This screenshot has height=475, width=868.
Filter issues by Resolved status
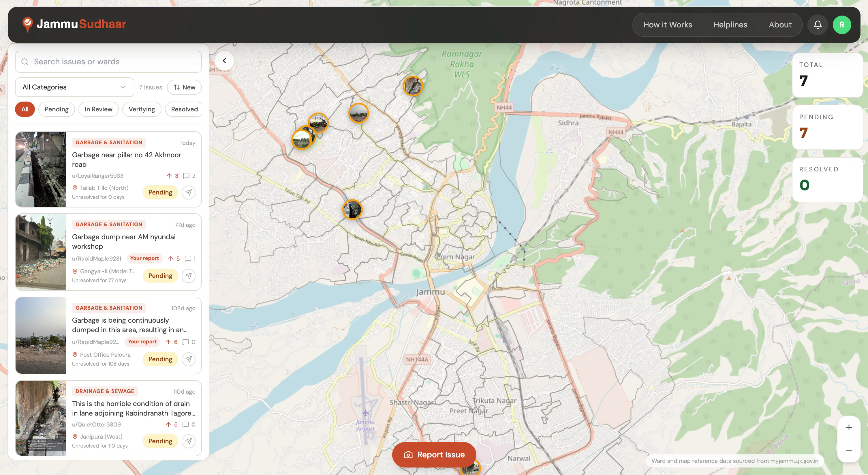tap(184, 109)
